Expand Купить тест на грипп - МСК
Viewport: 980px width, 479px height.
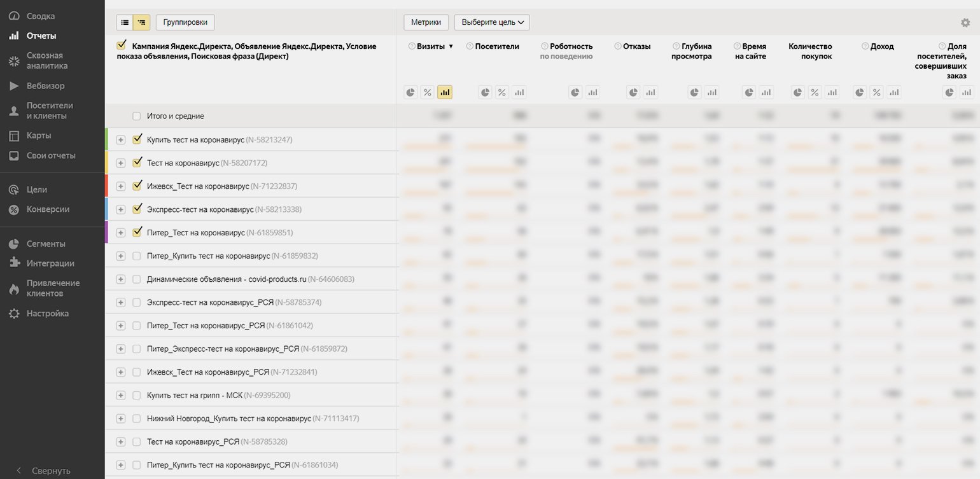coord(120,396)
